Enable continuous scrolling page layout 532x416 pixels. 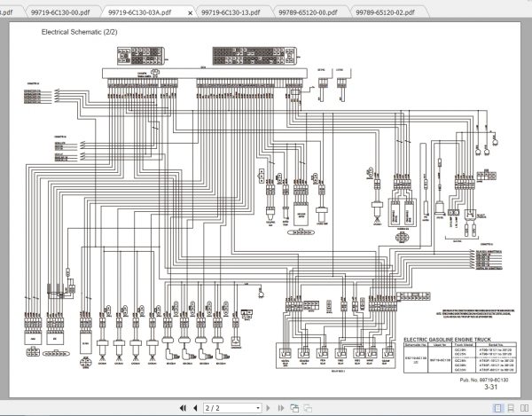tap(511, 408)
